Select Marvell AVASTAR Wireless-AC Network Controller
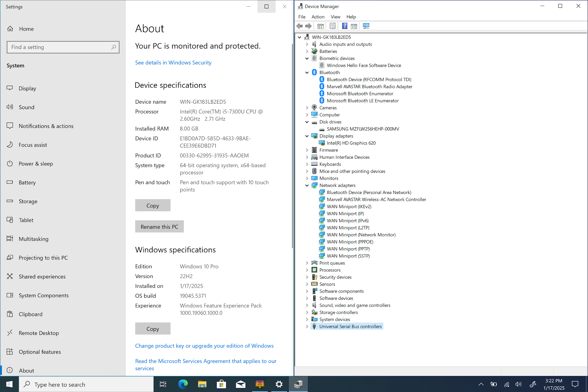The image size is (588, 392). 376,199
